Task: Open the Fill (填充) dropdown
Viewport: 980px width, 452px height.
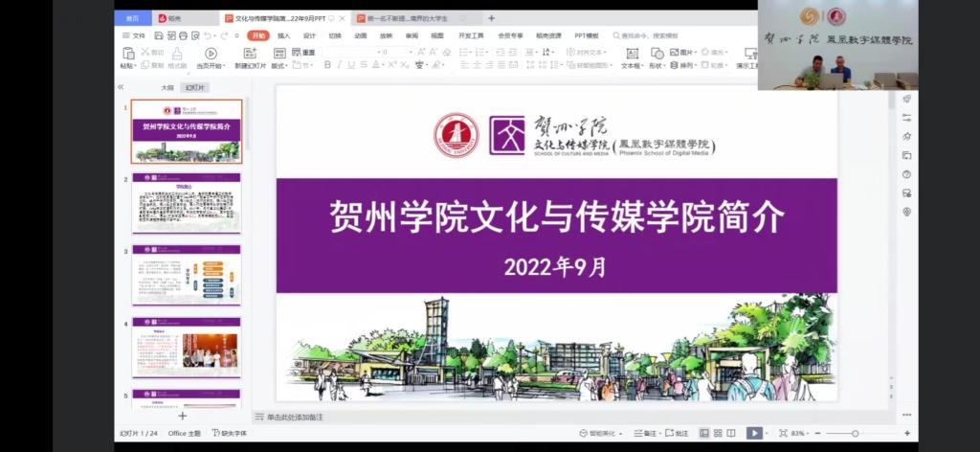Action: pyautogui.click(x=714, y=53)
